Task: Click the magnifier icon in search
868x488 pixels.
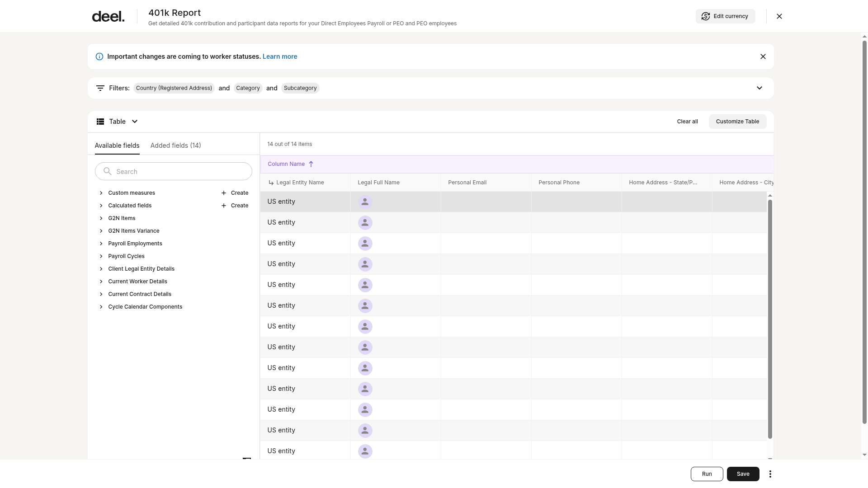Action: [x=108, y=171]
